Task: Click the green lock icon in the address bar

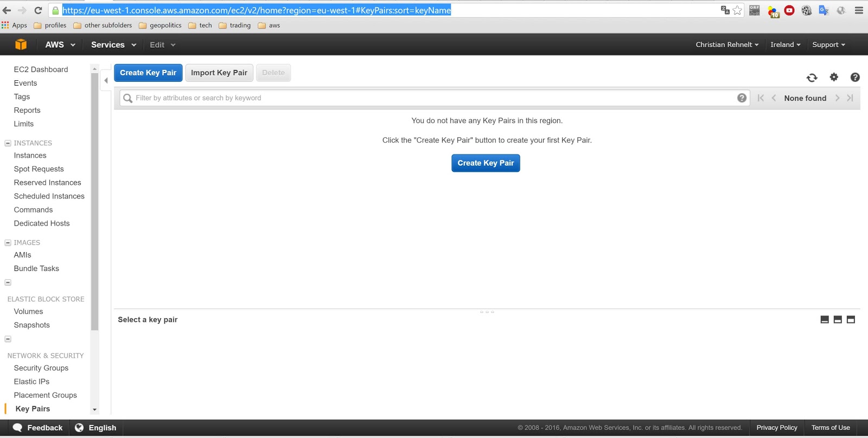Action: (55, 10)
